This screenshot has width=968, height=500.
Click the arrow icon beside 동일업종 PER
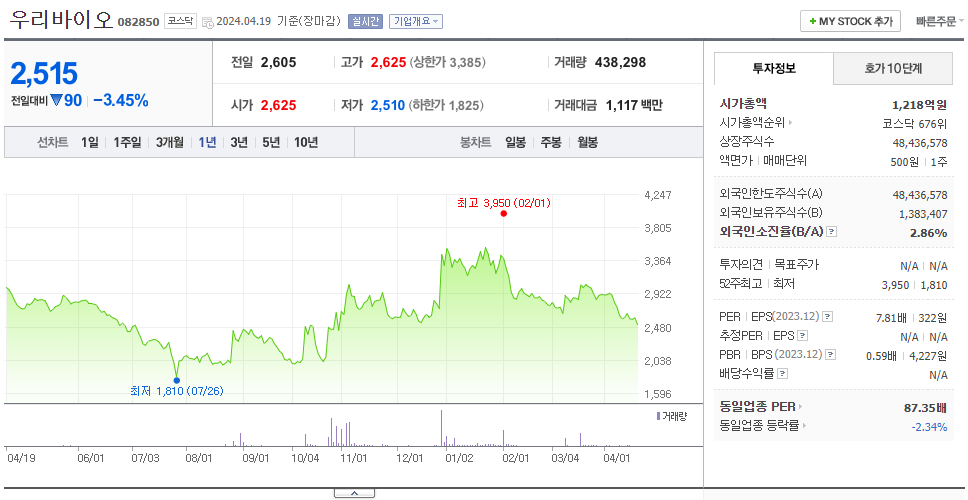(x=801, y=407)
